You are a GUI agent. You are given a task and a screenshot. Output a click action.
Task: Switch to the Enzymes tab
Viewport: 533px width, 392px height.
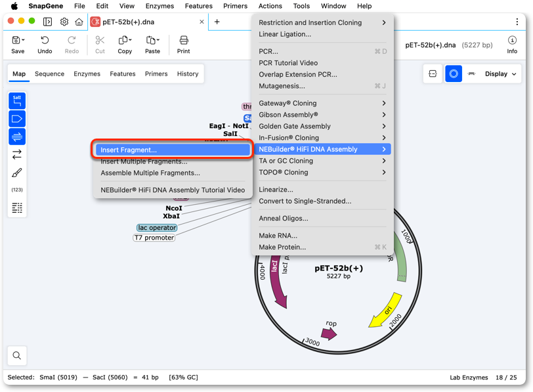tap(87, 74)
